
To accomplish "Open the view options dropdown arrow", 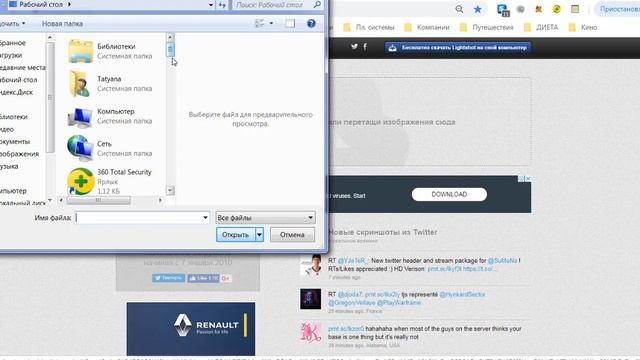I will tap(271, 24).
